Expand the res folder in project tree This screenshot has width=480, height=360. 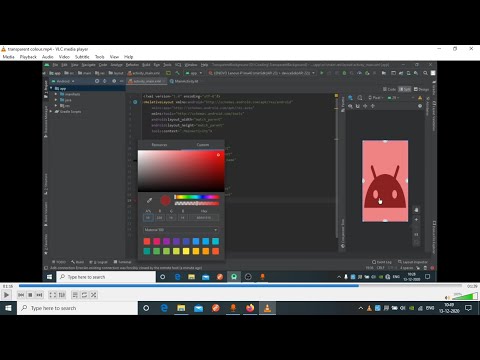click(x=56, y=106)
